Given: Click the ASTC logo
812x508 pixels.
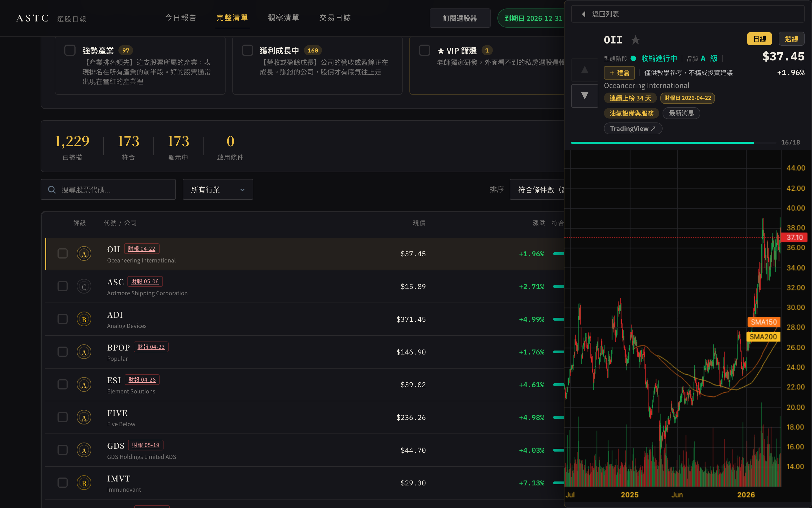Looking at the screenshot, I should (32, 18).
